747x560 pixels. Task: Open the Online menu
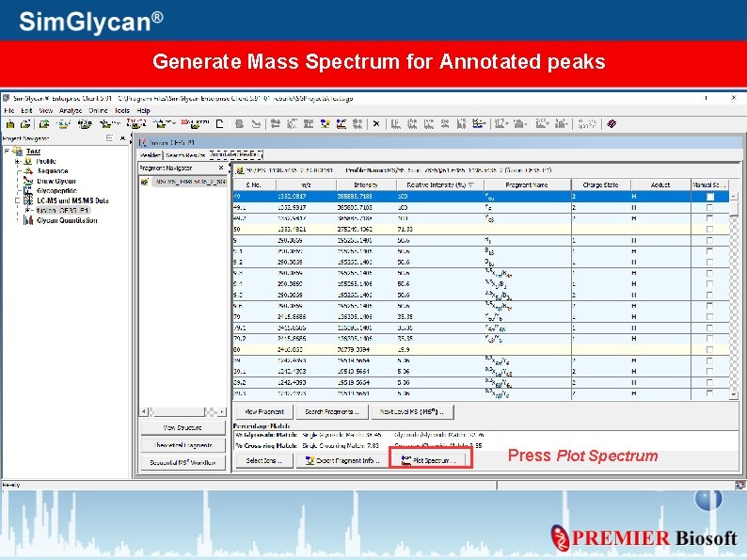98,110
